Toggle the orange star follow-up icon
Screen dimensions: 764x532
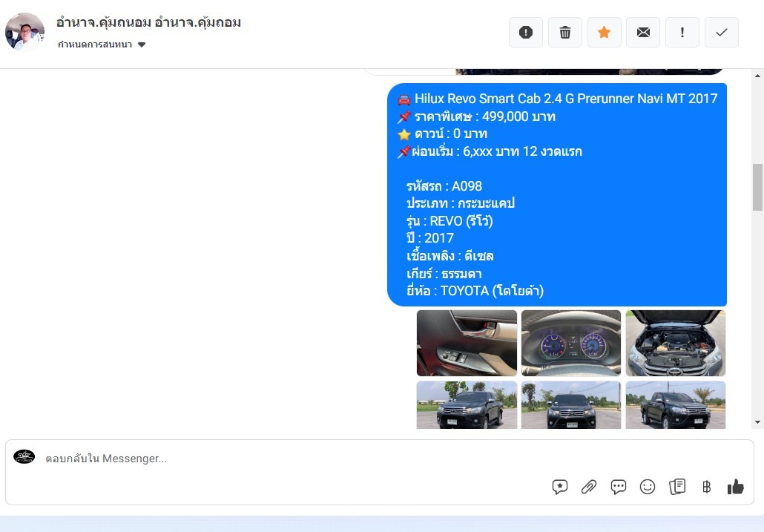(605, 33)
